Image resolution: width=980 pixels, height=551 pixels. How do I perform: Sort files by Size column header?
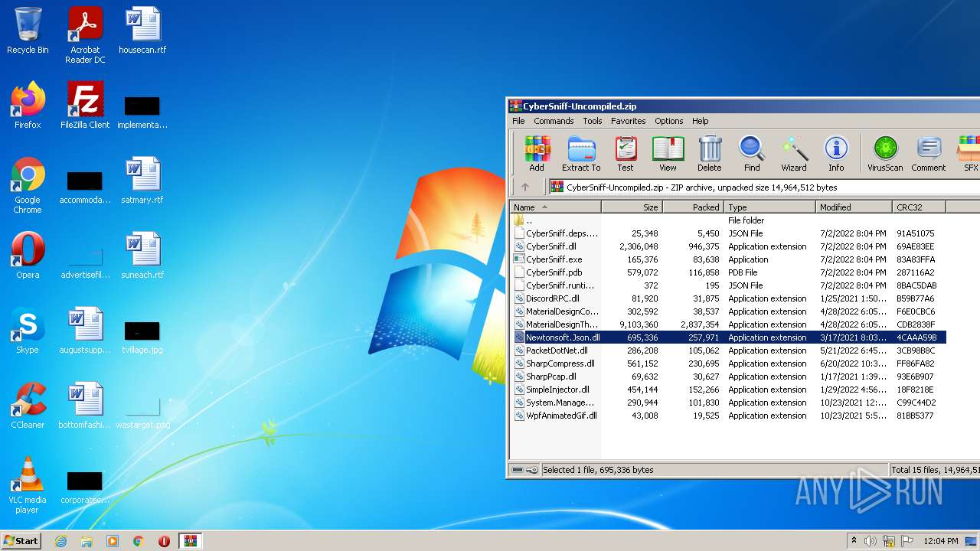pyautogui.click(x=632, y=207)
